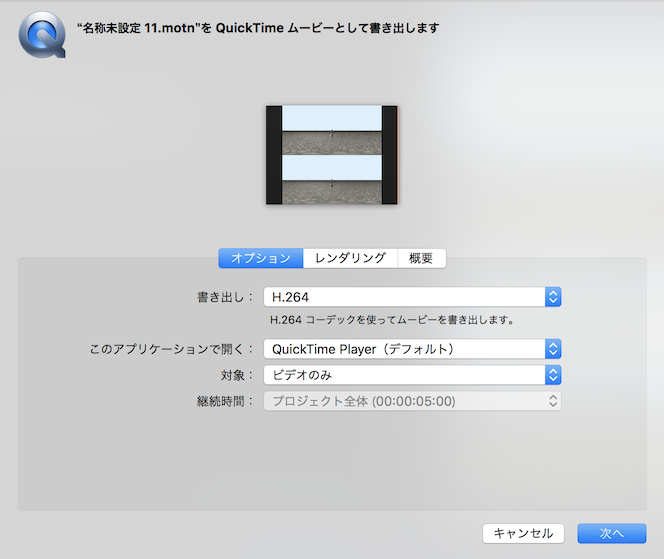Click the QuickTime logo icon
Viewport: 664px width, 559px height.
tap(42, 35)
